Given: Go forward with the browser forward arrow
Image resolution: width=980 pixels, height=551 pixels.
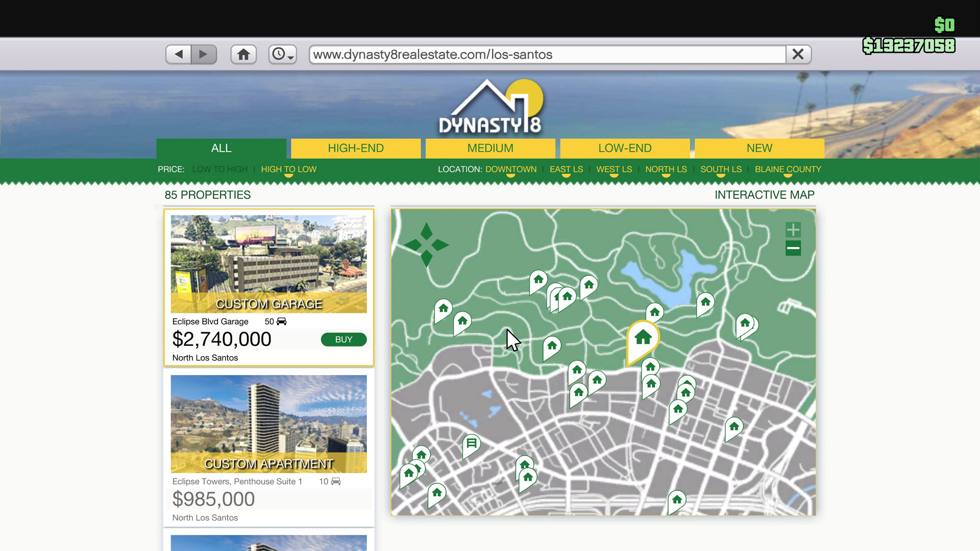Looking at the screenshot, I should (x=204, y=54).
